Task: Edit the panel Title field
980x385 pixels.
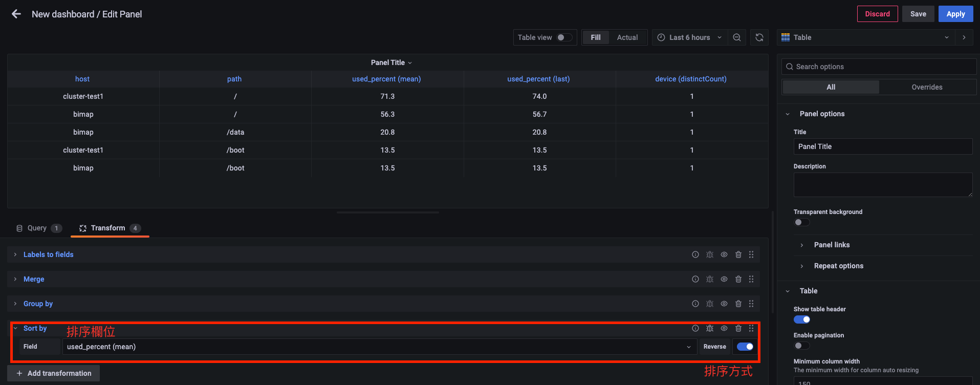Action: 883,146
